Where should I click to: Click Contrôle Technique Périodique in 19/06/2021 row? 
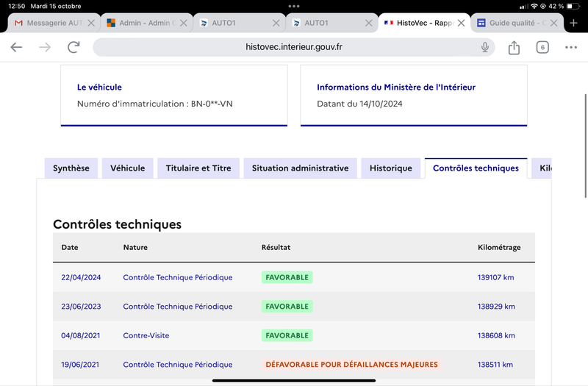(178, 365)
